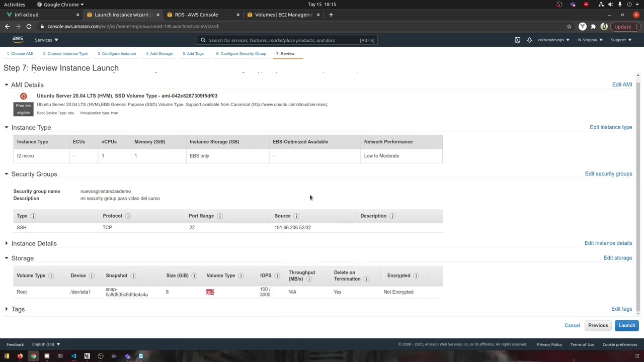Show info for Device column
Screen dimensions: 644x362
pos(92,276)
